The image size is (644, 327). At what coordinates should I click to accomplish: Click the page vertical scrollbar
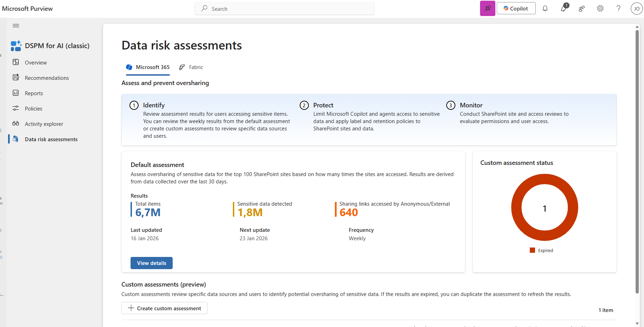(x=637, y=162)
